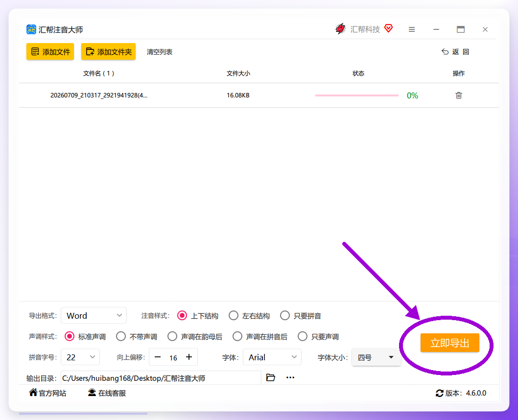Click the home icon for 官方网站

(33, 392)
